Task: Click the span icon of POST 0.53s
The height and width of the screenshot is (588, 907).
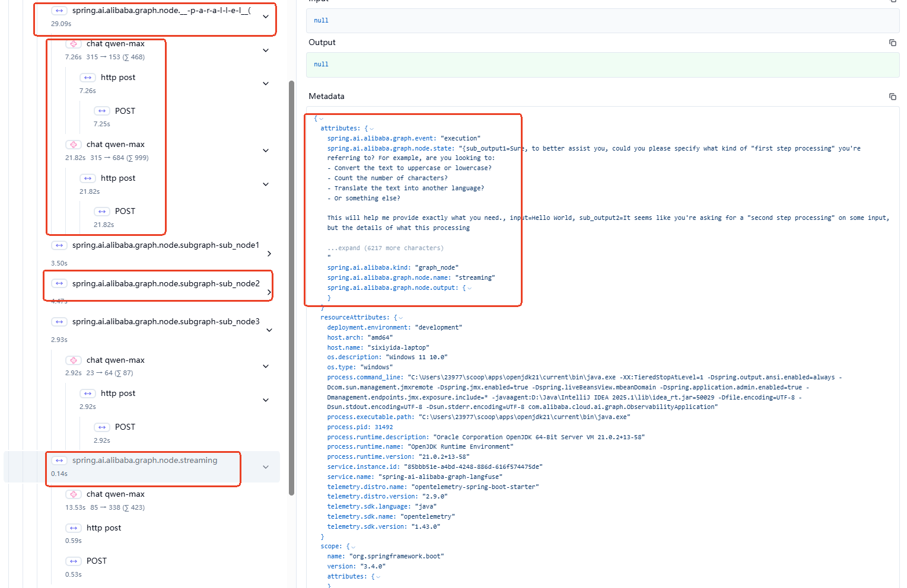Action: click(73, 561)
